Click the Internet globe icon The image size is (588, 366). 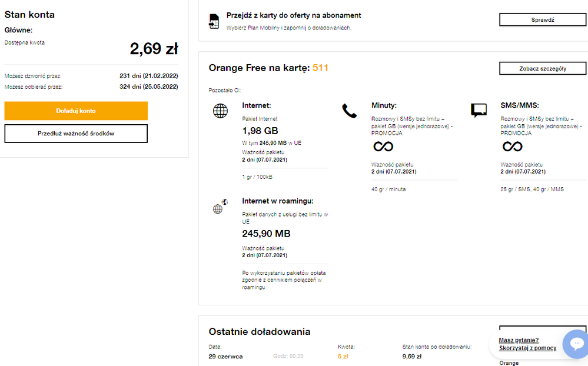click(220, 111)
